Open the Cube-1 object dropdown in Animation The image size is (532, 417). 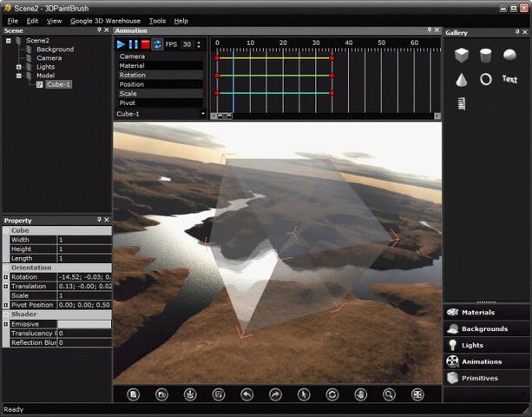[x=161, y=114]
